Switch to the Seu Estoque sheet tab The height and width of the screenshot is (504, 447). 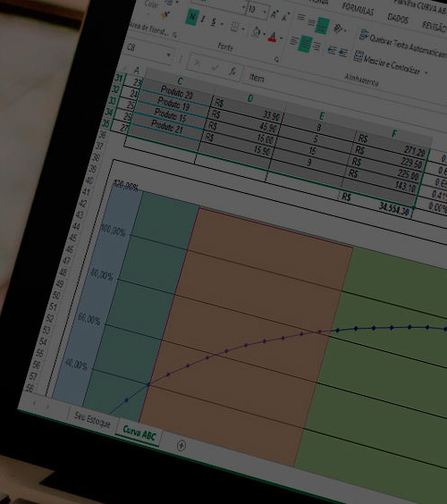92,419
